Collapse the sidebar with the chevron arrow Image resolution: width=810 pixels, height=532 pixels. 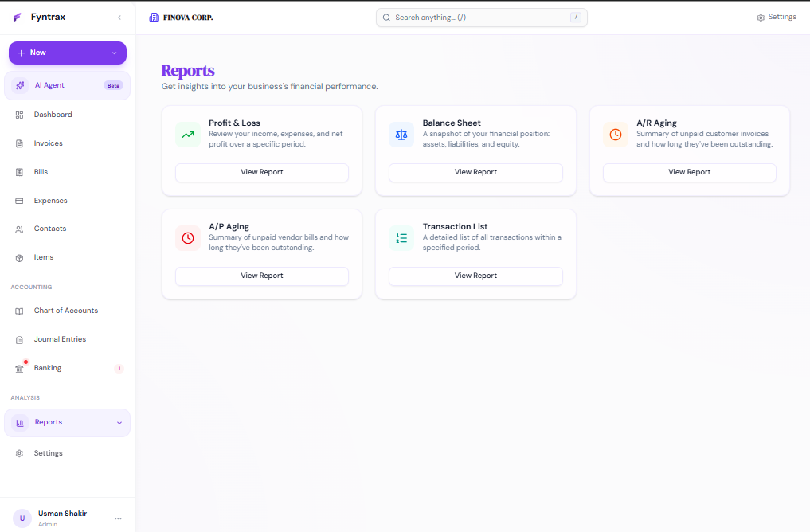coord(119,18)
